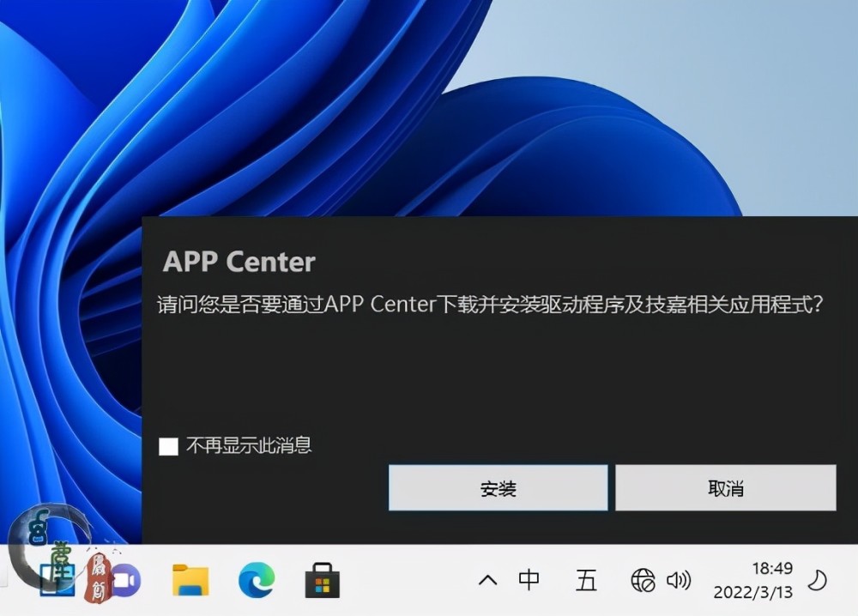Click the 安装 install button
Image resolution: width=858 pixels, height=616 pixels.
498,487
